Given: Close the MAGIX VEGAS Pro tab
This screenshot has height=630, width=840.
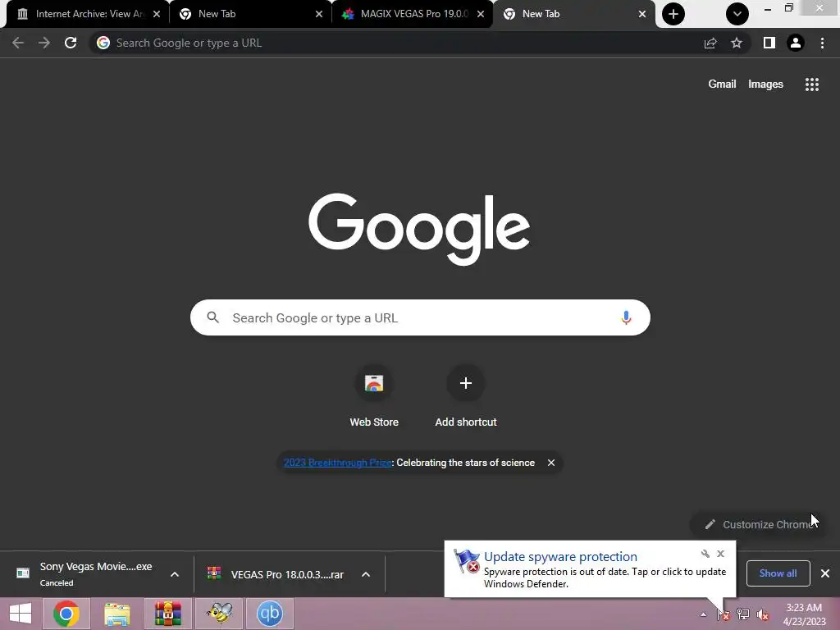Looking at the screenshot, I should (x=481, y=14).
